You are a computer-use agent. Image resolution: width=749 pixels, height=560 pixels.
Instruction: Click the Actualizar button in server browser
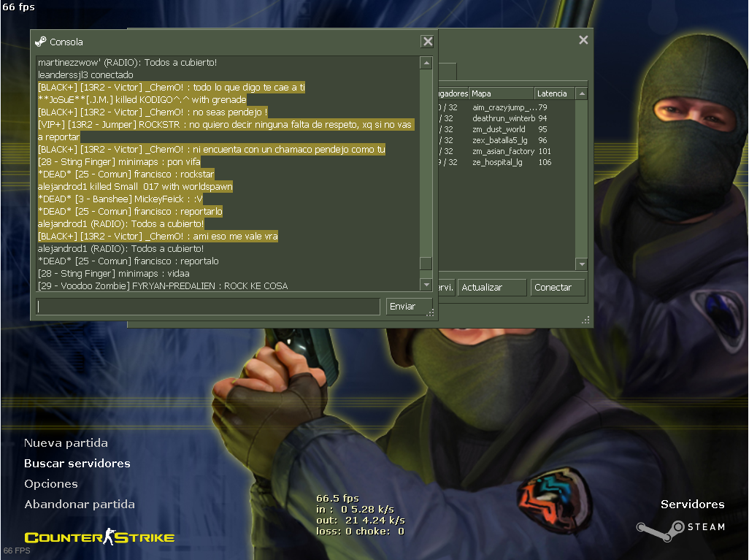pyautogui.click(x=492, y=288)
